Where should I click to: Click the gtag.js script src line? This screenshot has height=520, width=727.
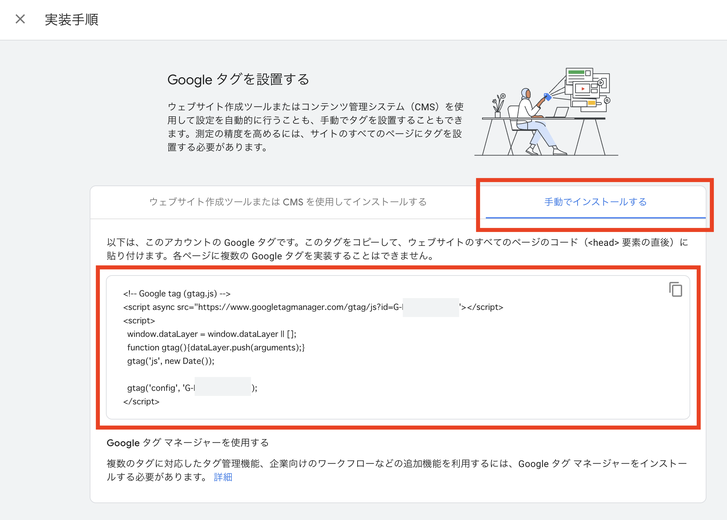(x=313, y=307)
